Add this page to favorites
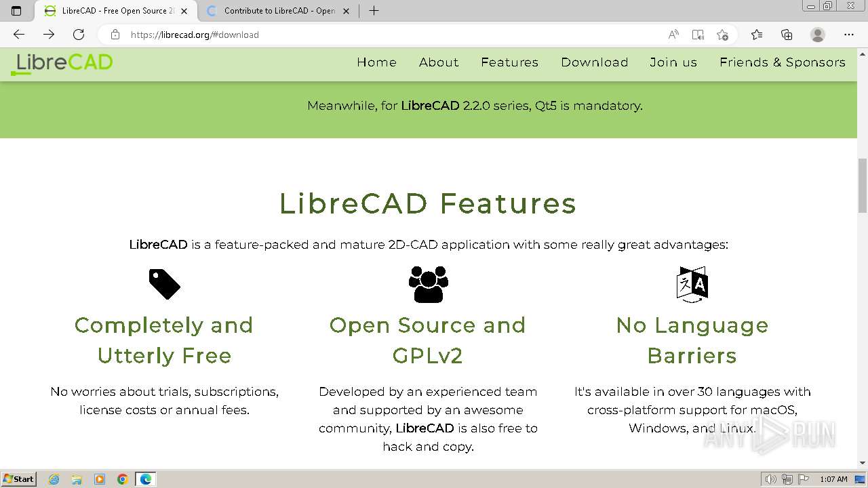The image size is (868, 488). [x=722, y=35]
